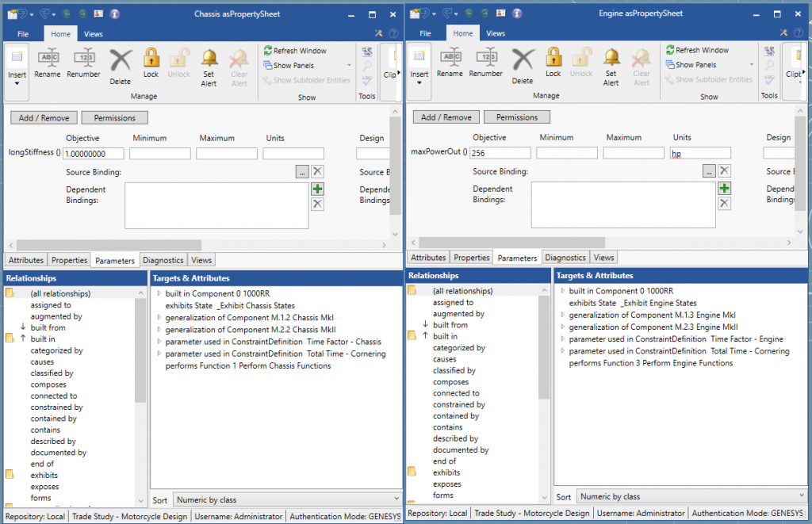This screenshot has width=812, height=524.
Task: Toggle Show Panels in the Engine ribbon
Action: click(x=692, y=63)
